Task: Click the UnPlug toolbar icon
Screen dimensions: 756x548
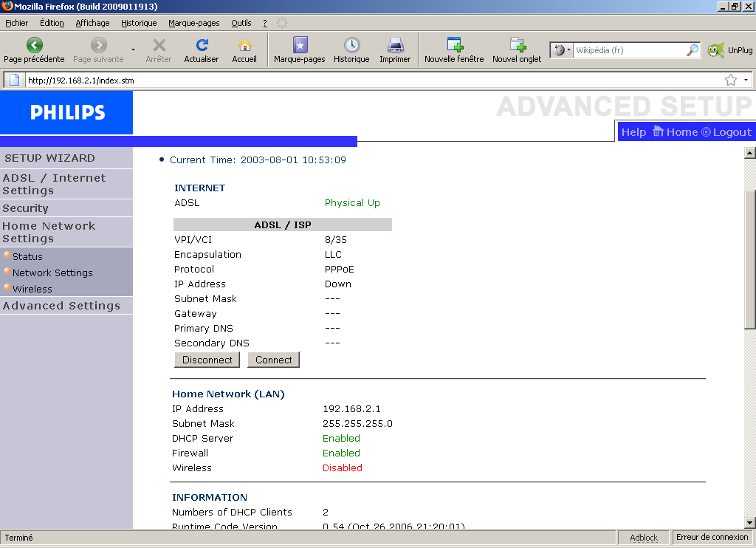Action: point(715,50)
